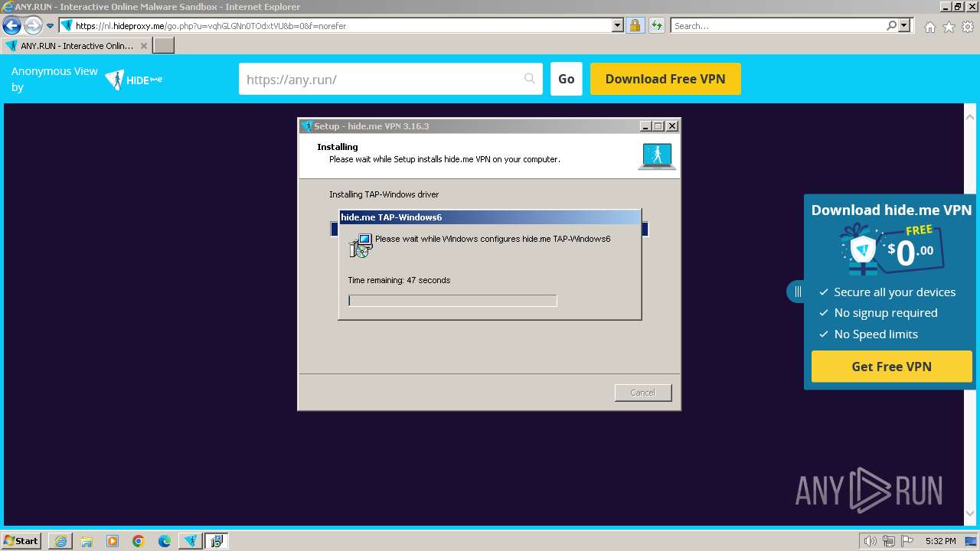Open the Action Center flag icon
The image size is (980, 551).
click(906, 541)
